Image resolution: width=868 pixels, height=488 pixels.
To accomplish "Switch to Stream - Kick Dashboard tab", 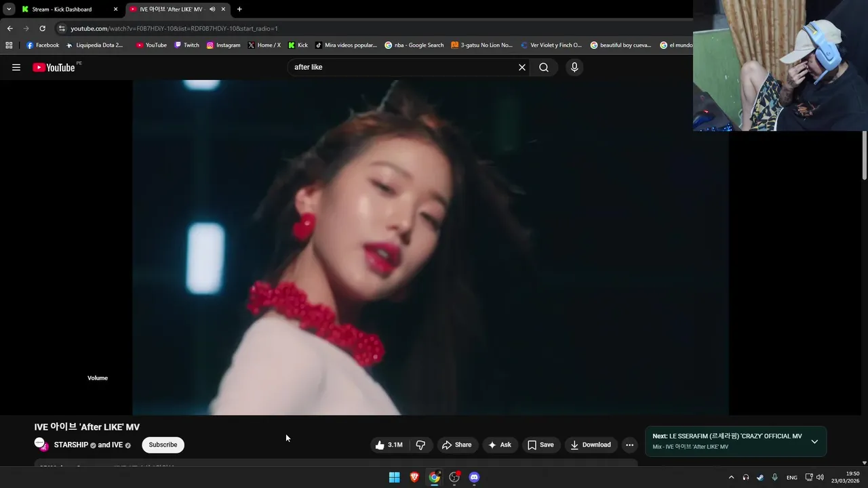I will [62, 9].
